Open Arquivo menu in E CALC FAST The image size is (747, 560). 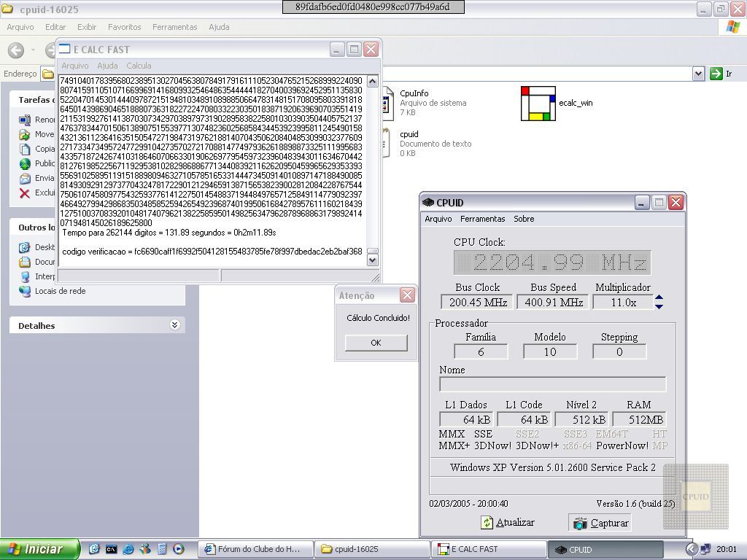[75, 66]
